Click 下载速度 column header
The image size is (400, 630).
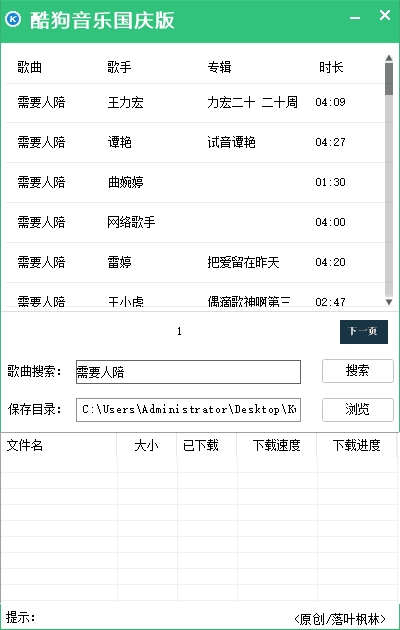[x=276, y=445]
